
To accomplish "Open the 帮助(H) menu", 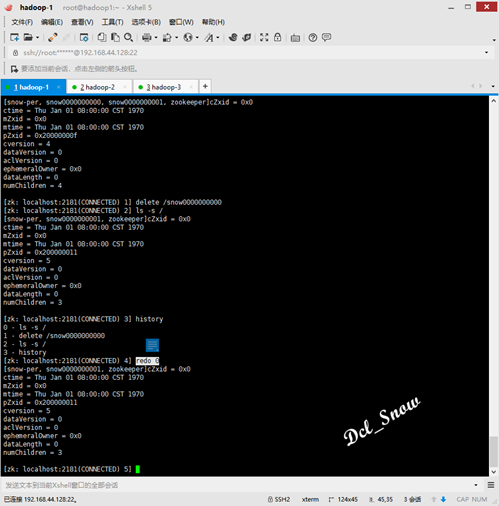I will (213, 22).
